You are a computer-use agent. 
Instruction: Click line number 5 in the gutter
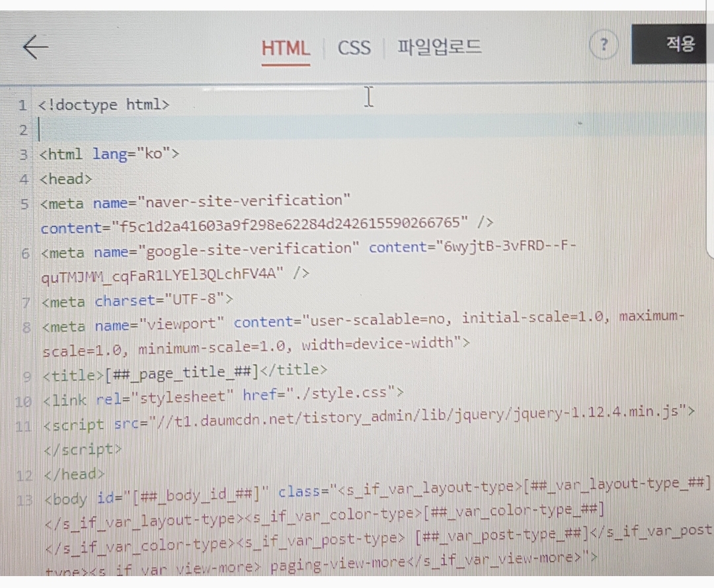pyautogui.click(x=24, y=204)
